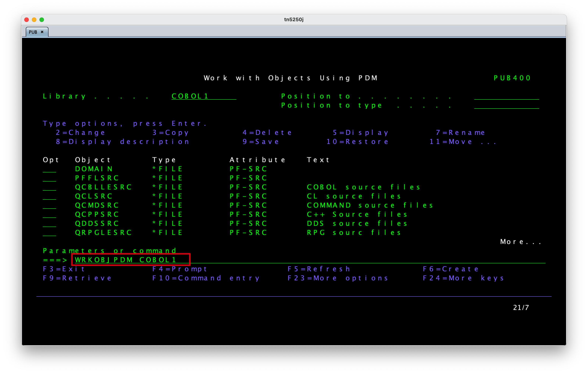Click F5=Refresh key label
The height and width of the screenshot is (374, 588).
coord(319,269)
